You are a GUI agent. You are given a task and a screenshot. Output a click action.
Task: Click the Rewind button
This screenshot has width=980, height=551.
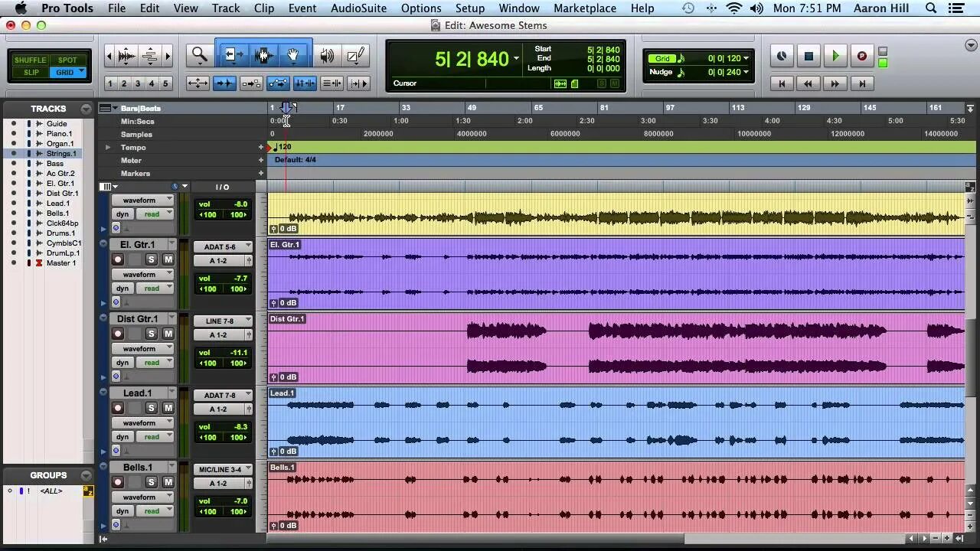pos(808,83)
